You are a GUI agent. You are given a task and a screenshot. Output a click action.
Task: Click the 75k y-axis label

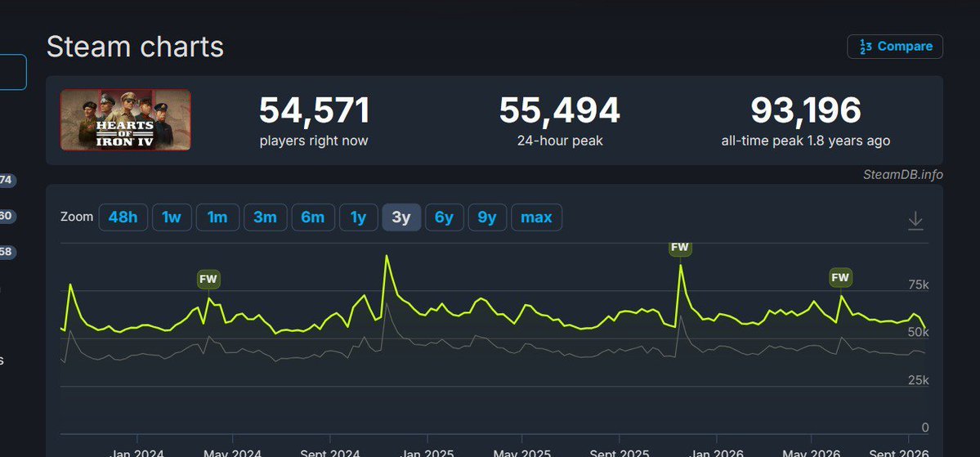point(918,285)
